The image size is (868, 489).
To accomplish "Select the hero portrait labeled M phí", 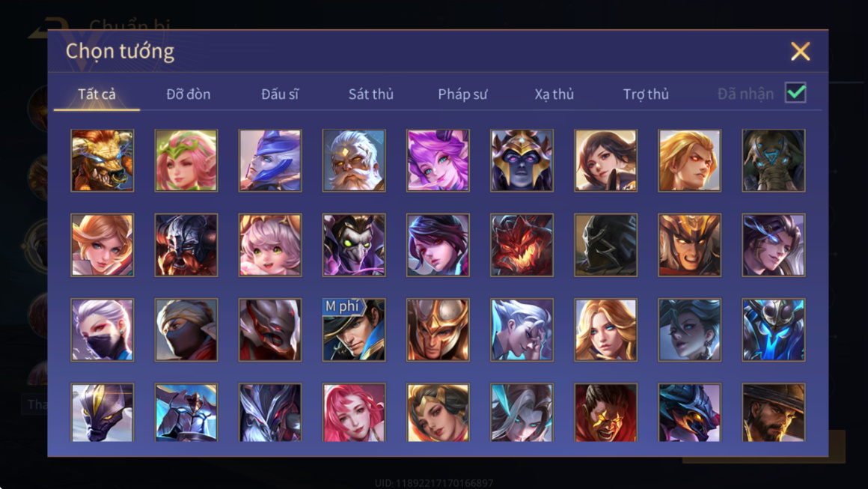I will point(354,329).
